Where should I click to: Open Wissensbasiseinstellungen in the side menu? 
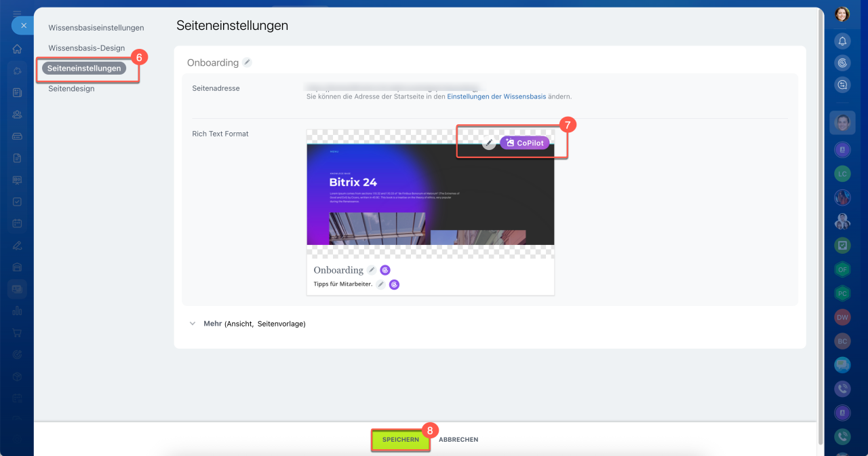(x=96, y=28)
